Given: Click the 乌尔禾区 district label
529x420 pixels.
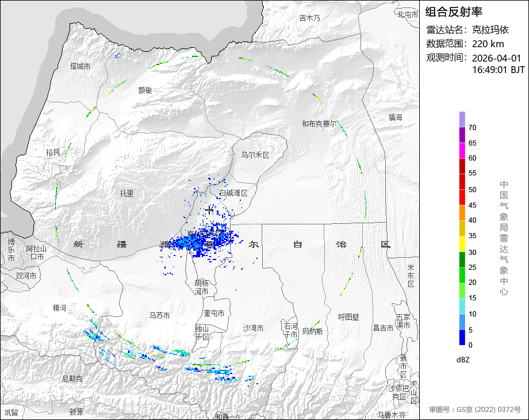Looking at the screenshot, I should point(255,155).
